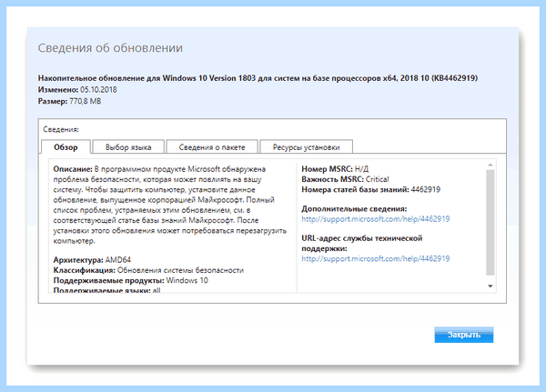Click the Номер MSRC value Н/Д
Screen dimensions: 546x392
point(361,169)
